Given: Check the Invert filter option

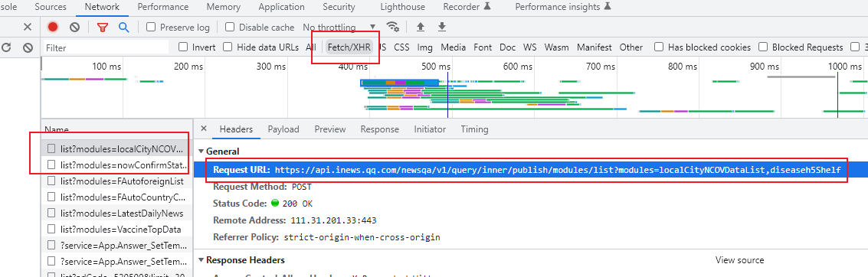Looking at the screenshot, I should (x=183, y=47).
